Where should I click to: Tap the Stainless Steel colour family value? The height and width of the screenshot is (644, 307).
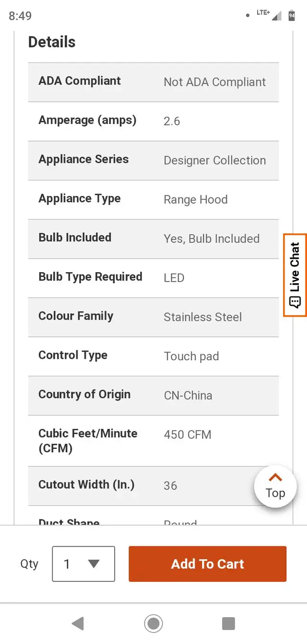click(202, 317)
